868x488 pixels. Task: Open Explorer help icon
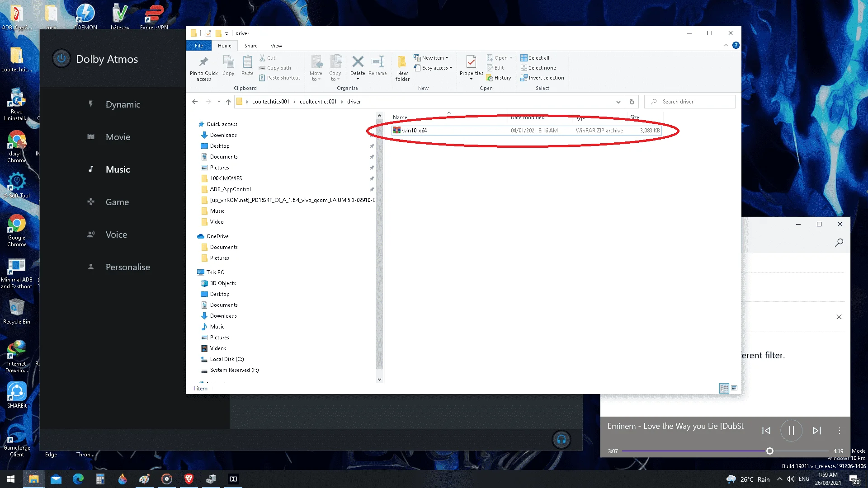pos(736,45)
